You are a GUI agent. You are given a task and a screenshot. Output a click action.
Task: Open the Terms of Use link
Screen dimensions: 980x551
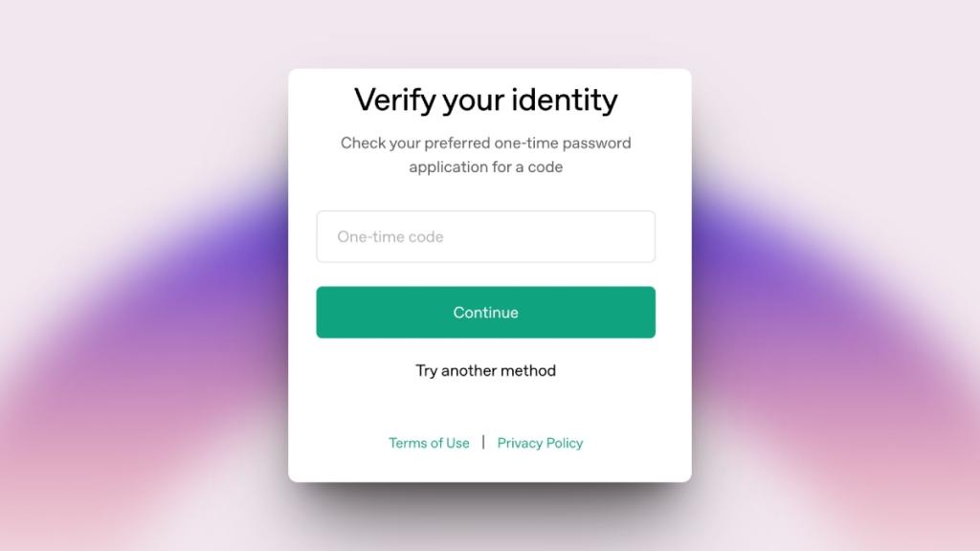click(429, 443)
